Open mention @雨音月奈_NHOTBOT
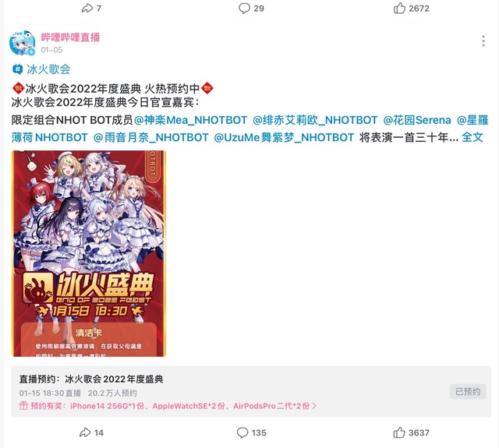Screen dimensions: 499x448 (150, 137)
